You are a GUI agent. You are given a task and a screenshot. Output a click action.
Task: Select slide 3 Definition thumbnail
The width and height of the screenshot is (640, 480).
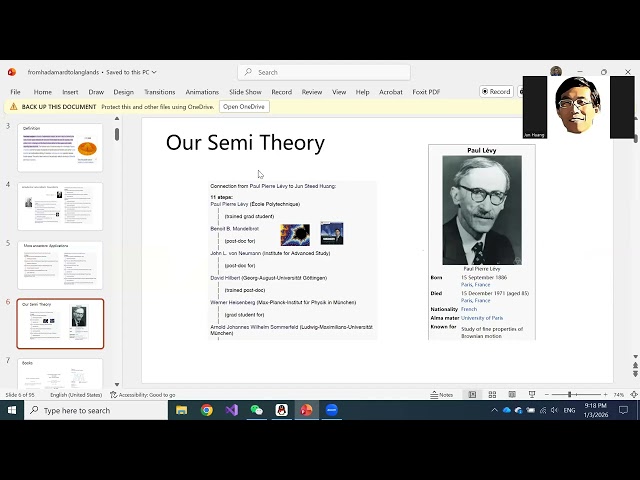60,148
